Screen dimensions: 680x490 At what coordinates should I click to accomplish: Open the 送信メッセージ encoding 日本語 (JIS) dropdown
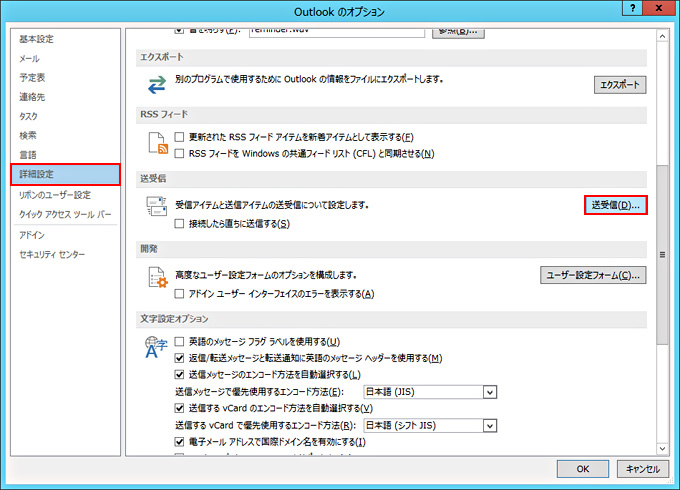[x=489, y=391]
